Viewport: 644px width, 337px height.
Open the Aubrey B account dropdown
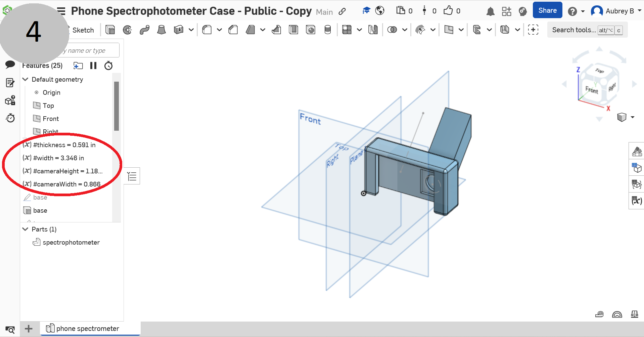[616, 11]
